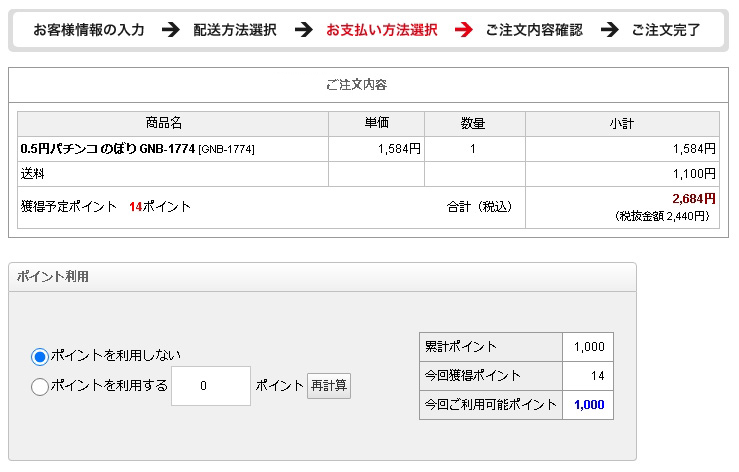Select ポイントを利用する radio button
This screenshot has width=739, height=472.
point(40,387)
